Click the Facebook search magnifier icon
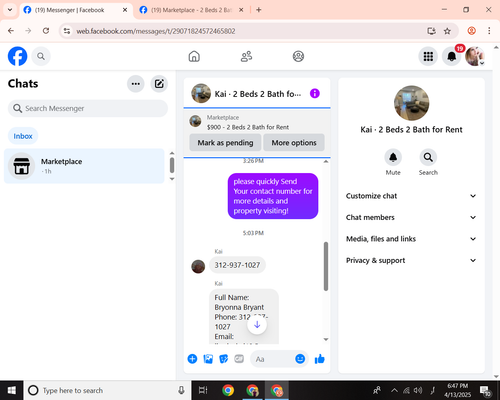500x400 pixels. (41, 56)
